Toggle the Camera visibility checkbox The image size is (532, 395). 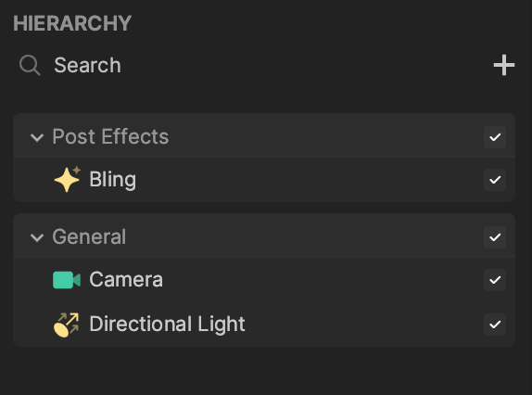[495, 280]
